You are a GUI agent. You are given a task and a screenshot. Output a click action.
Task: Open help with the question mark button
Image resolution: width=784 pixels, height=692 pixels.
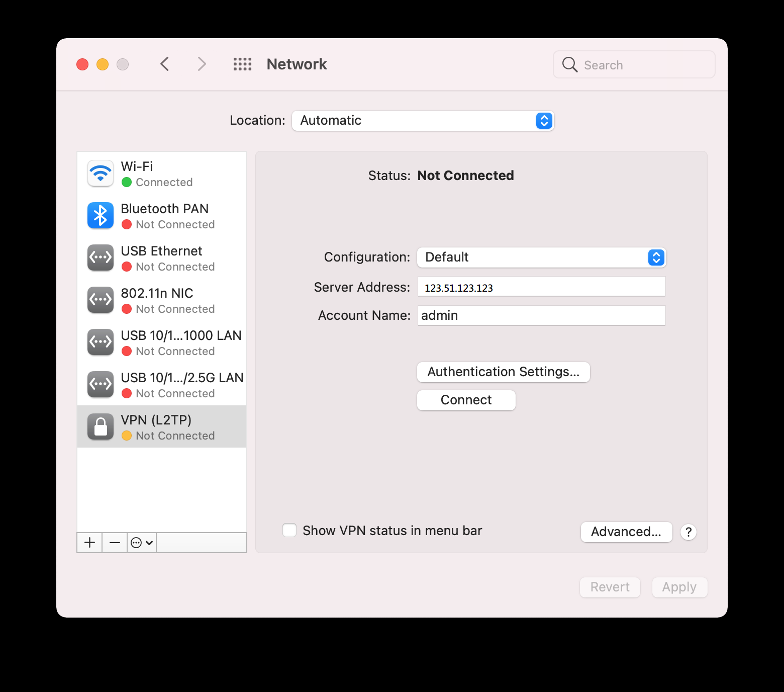coord(689,532)
